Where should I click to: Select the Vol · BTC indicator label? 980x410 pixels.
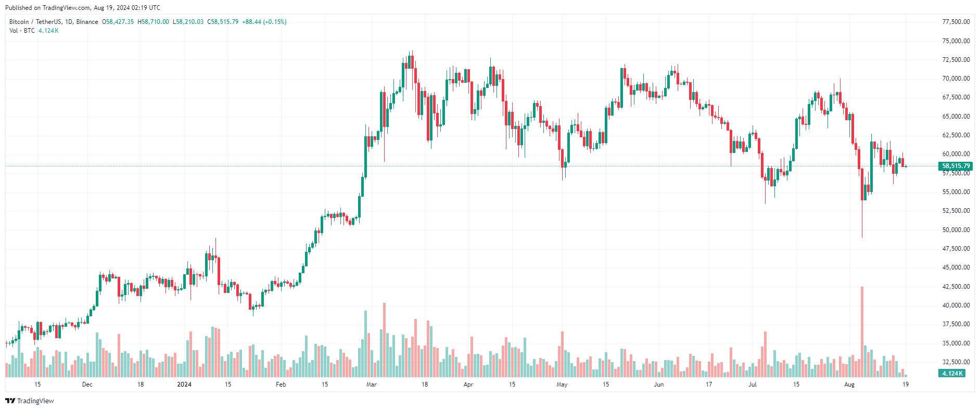pyautogui.click(x=22, y=31)
